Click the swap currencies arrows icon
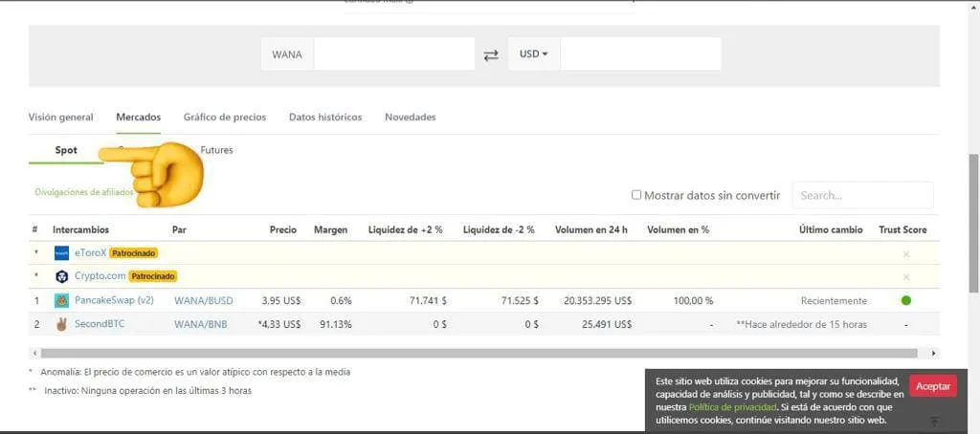The width and height of the screenshot is (980, 434). tap(491, 54)
